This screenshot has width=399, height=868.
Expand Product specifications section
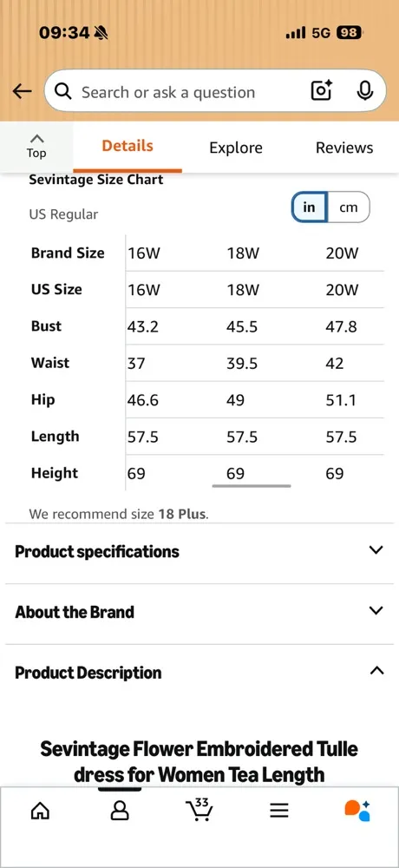(199, 551)
